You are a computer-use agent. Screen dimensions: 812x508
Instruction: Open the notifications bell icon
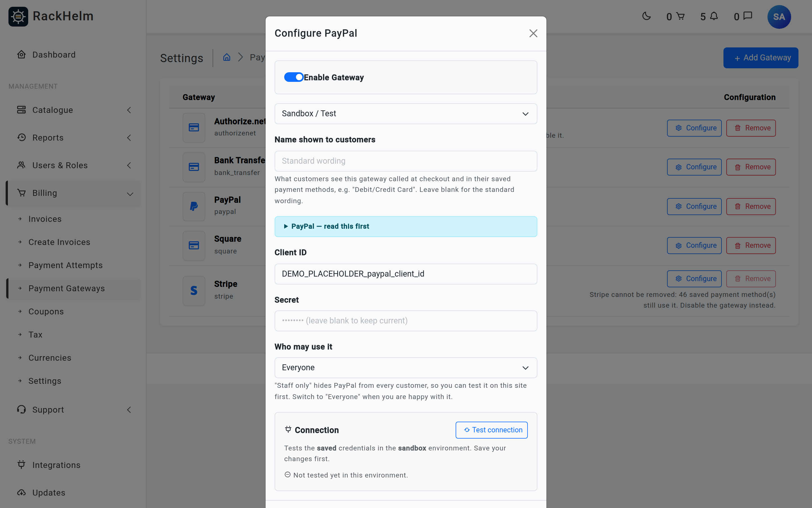point(714,16)
